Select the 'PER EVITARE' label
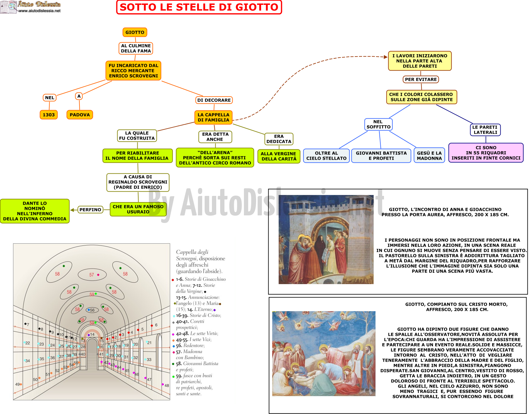Image resolution: width=532 pixels, height=414 pixels. pyautogui.click(x=421, y=79)
